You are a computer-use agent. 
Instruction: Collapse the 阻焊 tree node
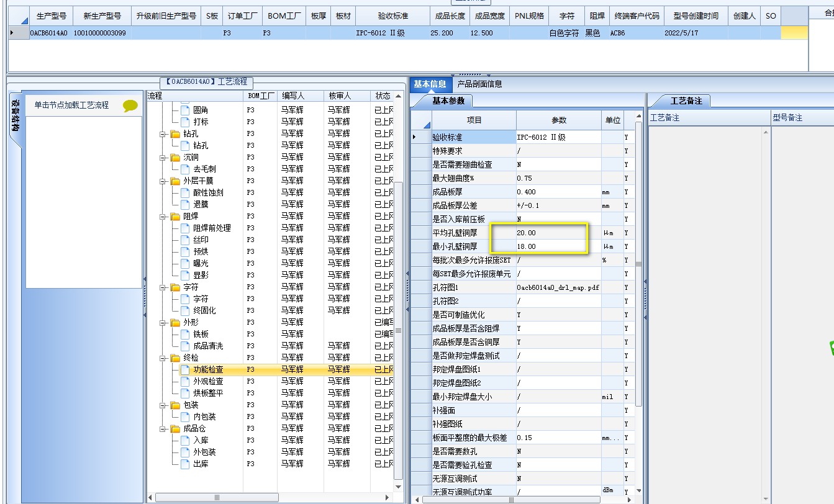coord(163,217)
